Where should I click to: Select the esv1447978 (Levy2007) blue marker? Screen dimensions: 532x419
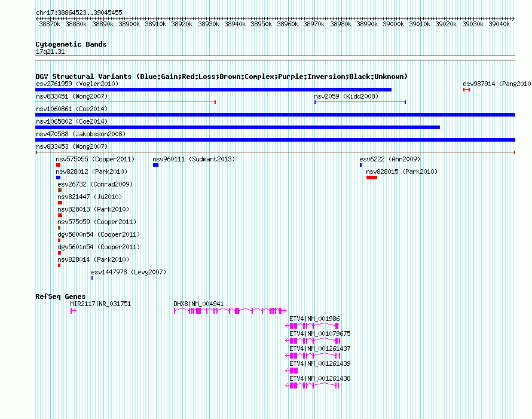(92, 278)
